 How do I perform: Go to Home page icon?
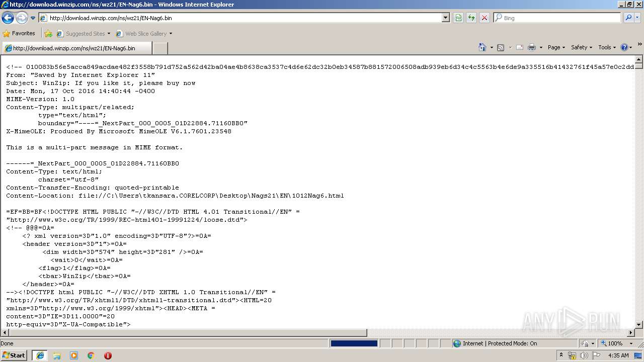(x=482, y=47)
